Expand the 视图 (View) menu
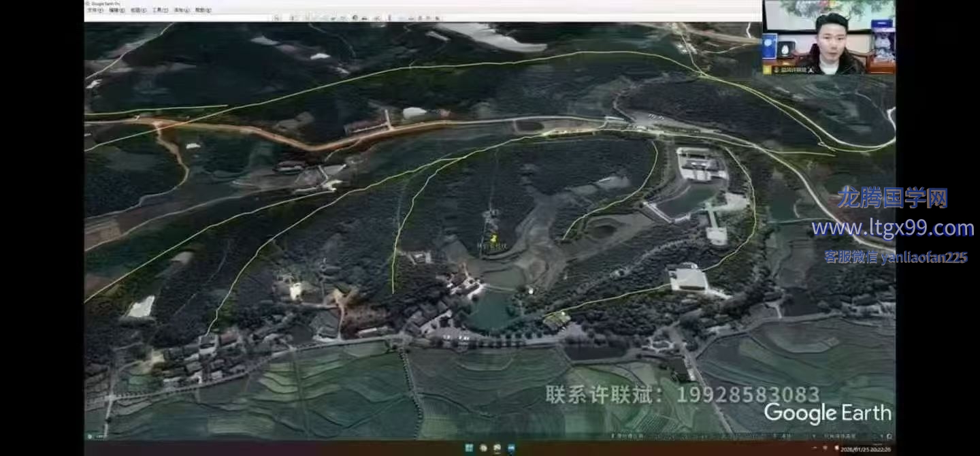 137,11
